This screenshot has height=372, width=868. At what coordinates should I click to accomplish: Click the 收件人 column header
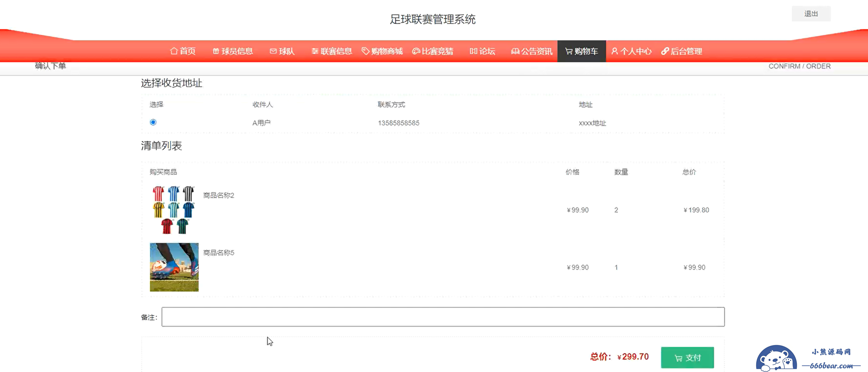(262, 105)
